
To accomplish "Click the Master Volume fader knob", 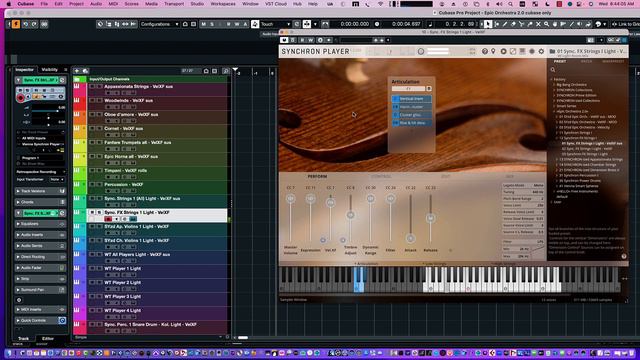I will pyautogui.click(x=291, y=199).
